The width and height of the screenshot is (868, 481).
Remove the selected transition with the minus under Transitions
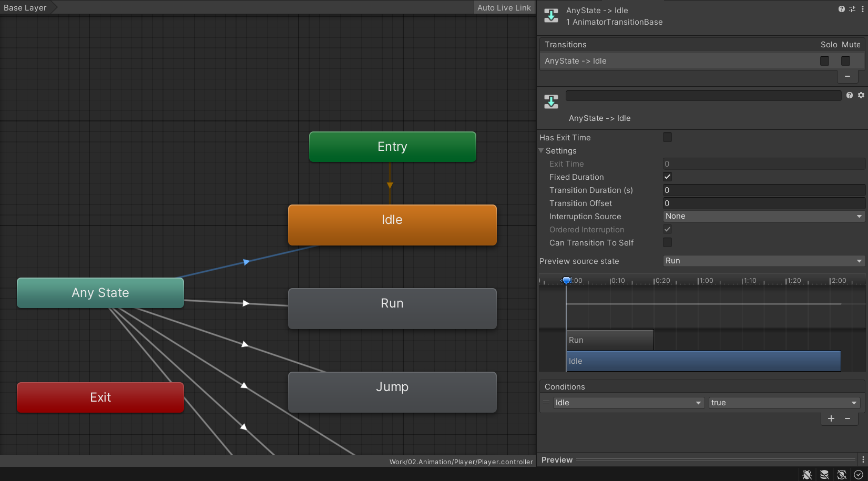(x=847, y=77)
